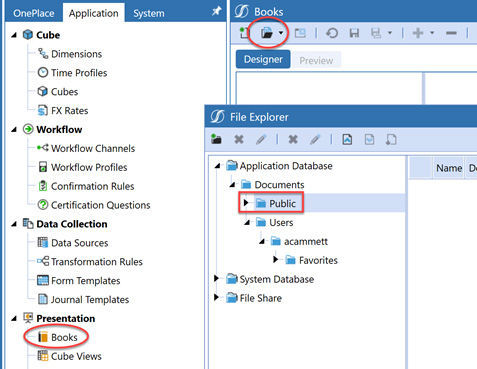Click the Download File icon in File Explorer

coord(369,139)
